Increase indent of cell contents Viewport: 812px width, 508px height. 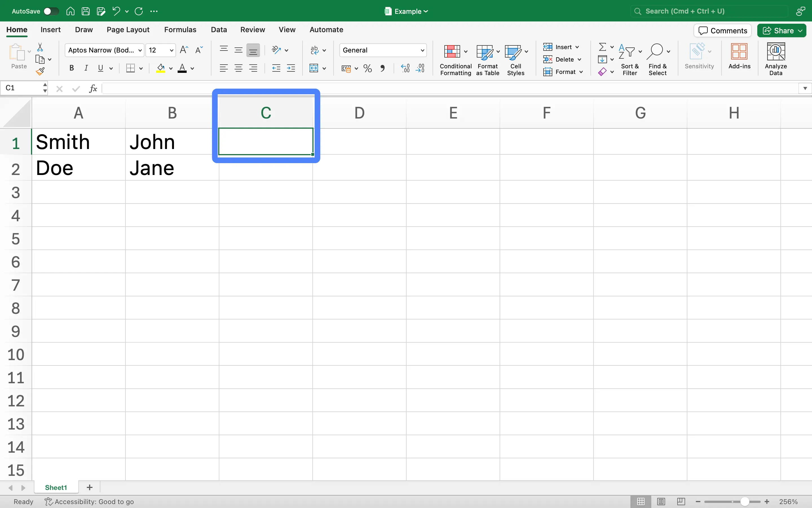pos(291,69)
